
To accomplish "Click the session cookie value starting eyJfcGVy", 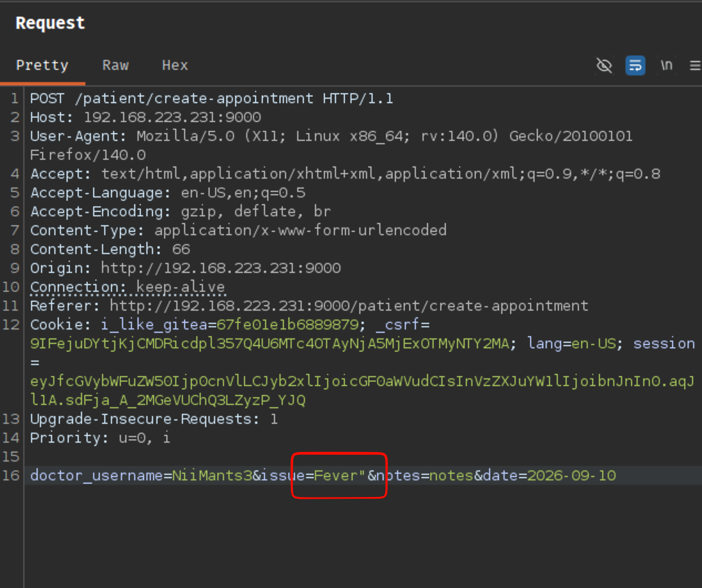I will [x=362, y=391].
